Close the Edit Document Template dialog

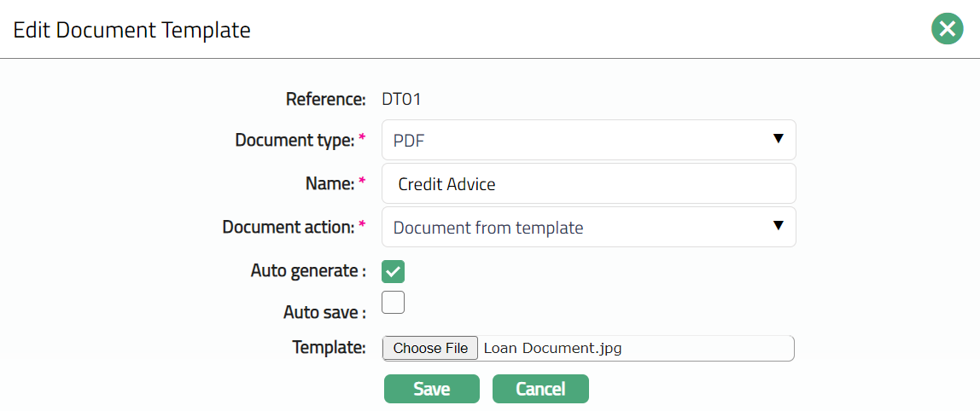[x=947, y=30]
